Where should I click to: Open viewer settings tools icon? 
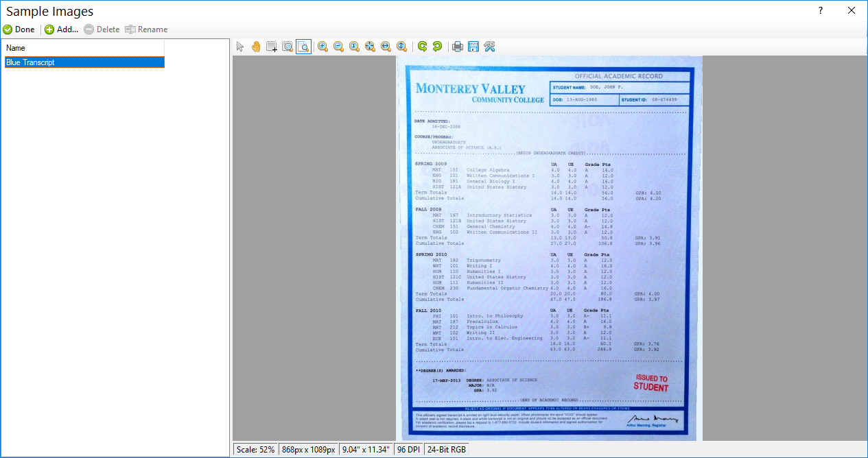(x=489, y=47)
